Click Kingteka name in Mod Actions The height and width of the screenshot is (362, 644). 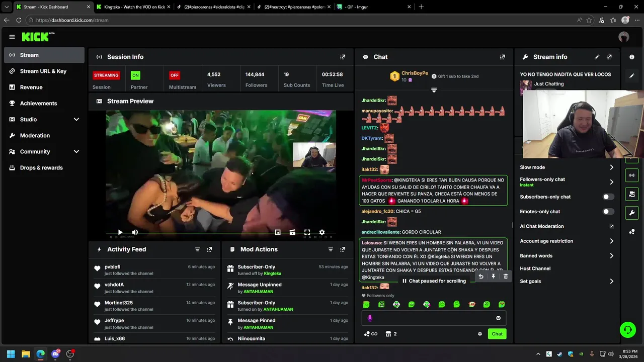[272, 274]
